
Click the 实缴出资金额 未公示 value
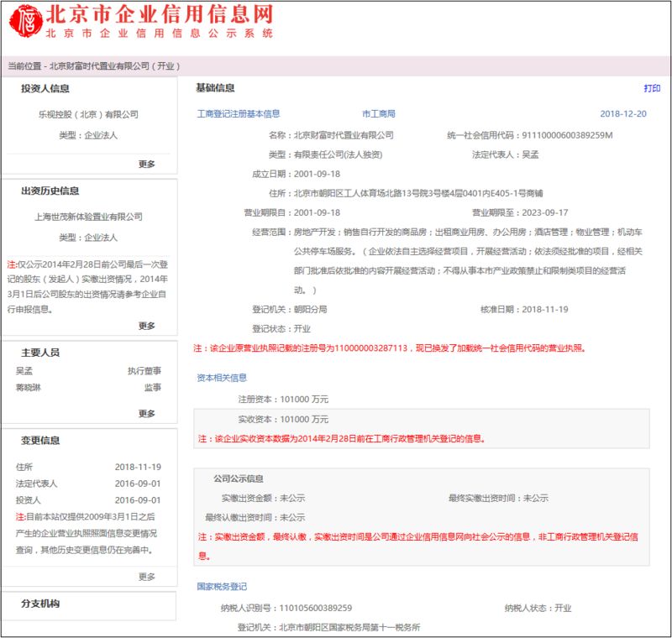(292, 498)
